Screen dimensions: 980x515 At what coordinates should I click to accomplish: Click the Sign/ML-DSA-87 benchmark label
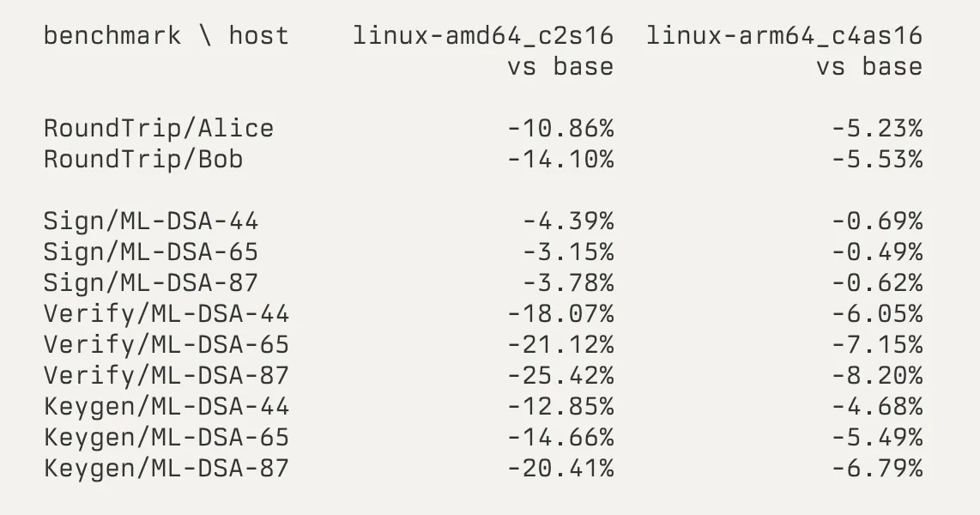pos(151,282)
